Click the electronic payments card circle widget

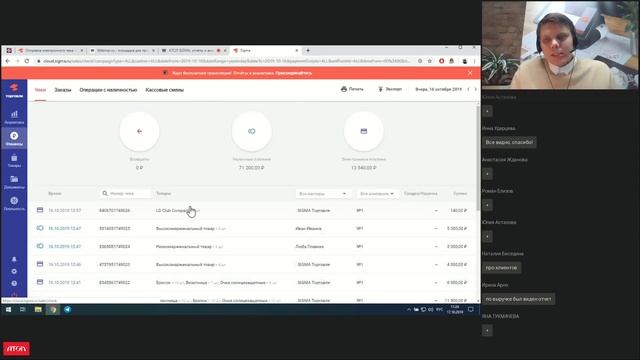coord(364,131)
